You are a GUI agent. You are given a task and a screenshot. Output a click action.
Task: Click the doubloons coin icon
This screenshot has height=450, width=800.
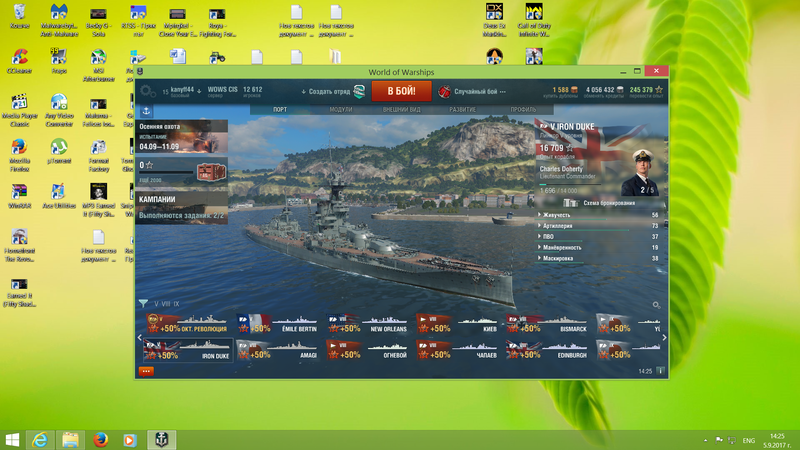pyautogui.click(x=574, y=89)
